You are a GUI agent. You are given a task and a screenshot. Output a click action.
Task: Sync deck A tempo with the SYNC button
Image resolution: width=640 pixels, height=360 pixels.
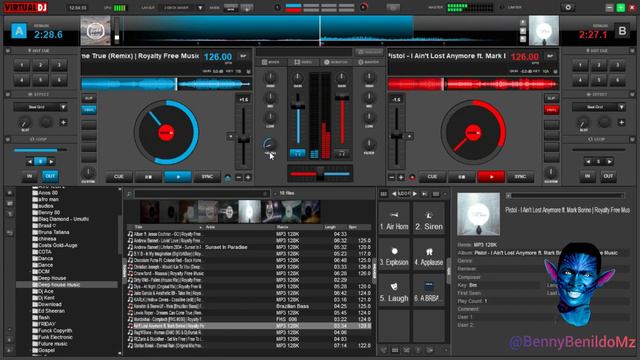[x=207, y=177]
